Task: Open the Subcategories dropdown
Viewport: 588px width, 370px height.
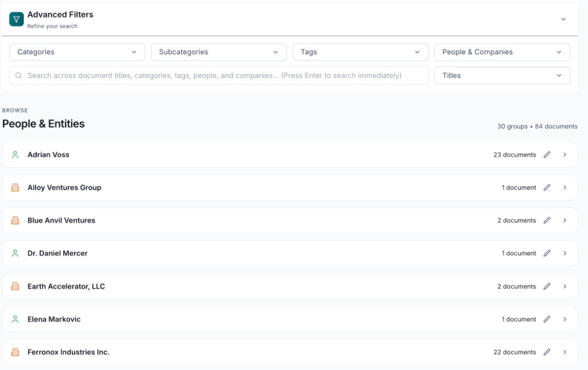Action: (218, 52)
